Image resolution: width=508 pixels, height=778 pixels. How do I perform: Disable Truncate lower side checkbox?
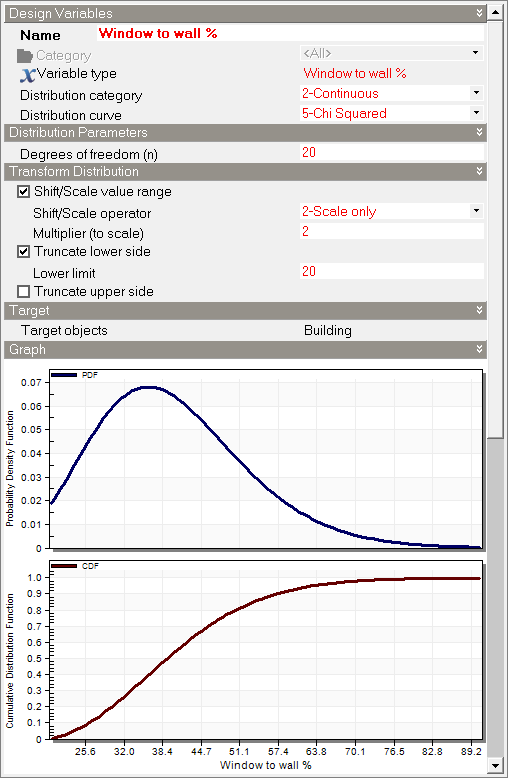point(23,252)
